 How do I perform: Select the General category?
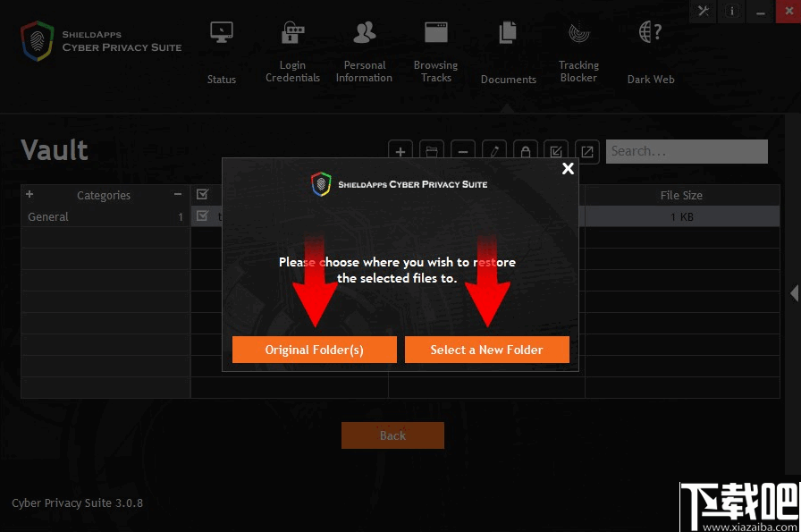pos(105,216)
